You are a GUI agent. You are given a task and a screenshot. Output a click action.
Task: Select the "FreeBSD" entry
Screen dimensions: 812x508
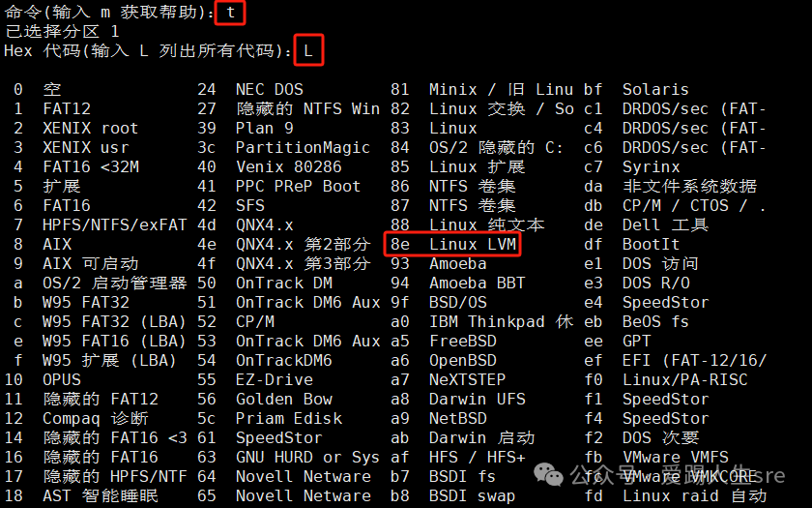463,341
